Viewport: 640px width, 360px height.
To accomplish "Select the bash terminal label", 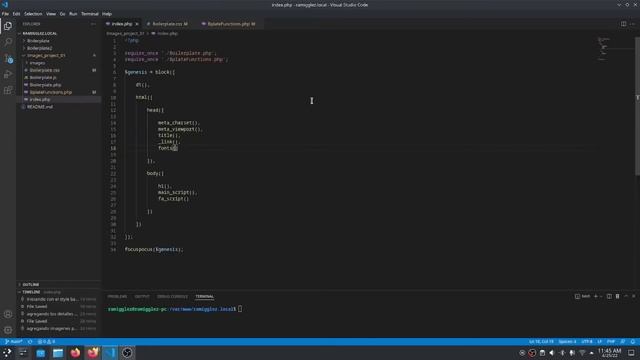I will [x=582, y=296].
